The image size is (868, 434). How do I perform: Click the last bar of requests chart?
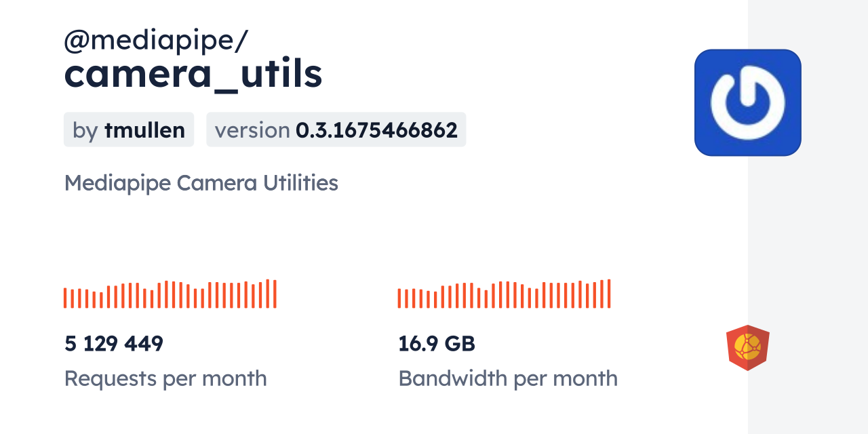click(x=275, y=294)
